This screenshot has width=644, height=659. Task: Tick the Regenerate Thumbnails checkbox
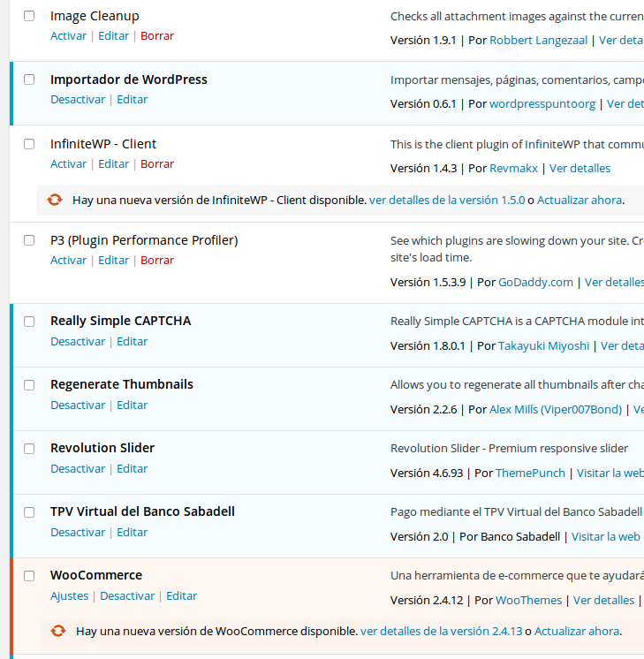(29, 385)
